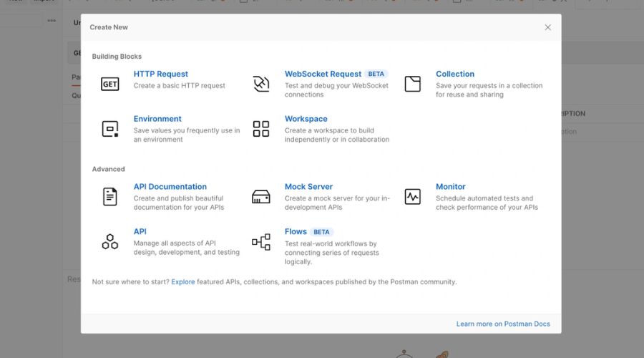Click the Mock Server icon
The width and height of the screenshot is (644, 358).
261,197
